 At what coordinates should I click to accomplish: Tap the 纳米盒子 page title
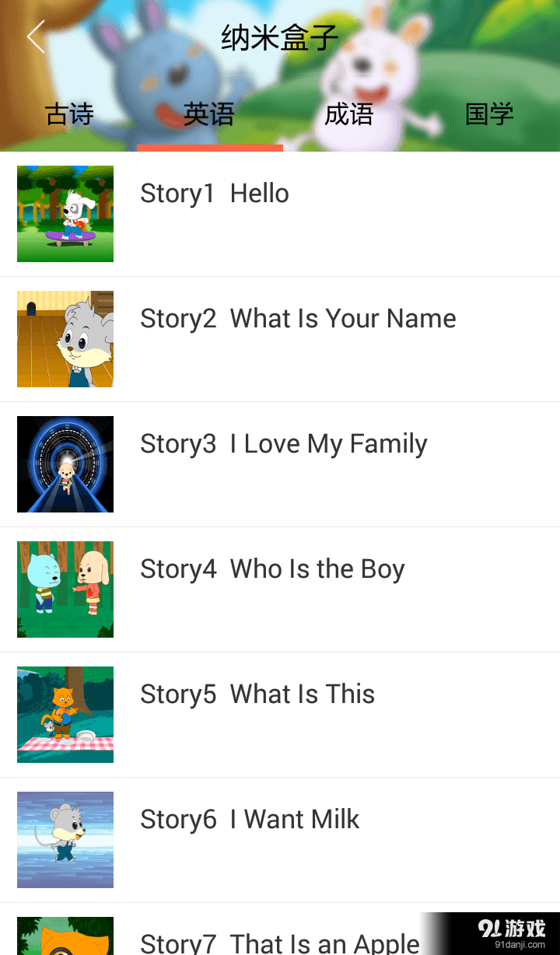tap(280, 37)
